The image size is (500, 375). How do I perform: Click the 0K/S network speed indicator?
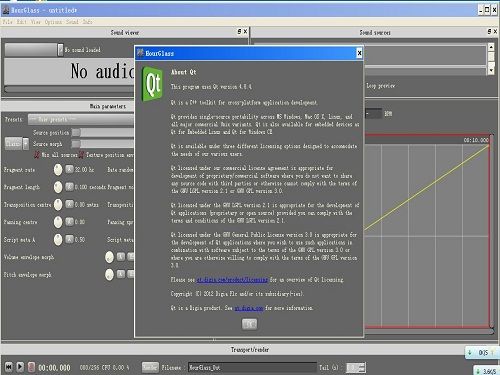483,353
